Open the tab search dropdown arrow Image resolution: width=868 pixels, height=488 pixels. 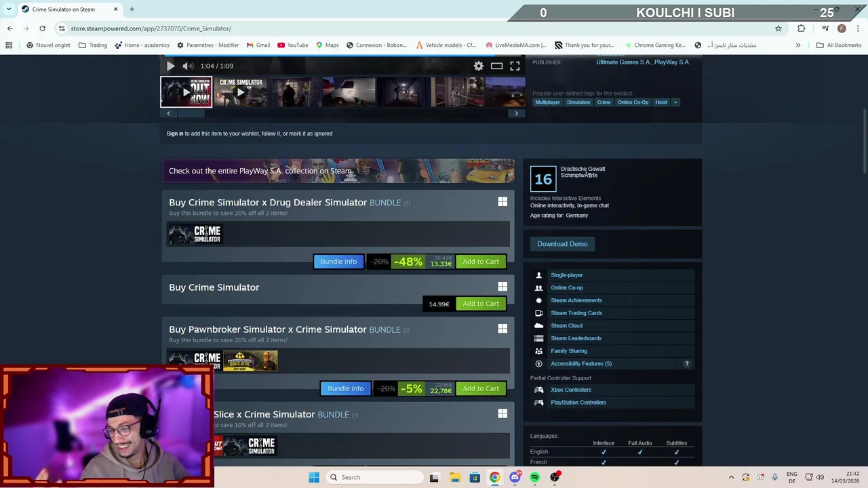[9, 9]
